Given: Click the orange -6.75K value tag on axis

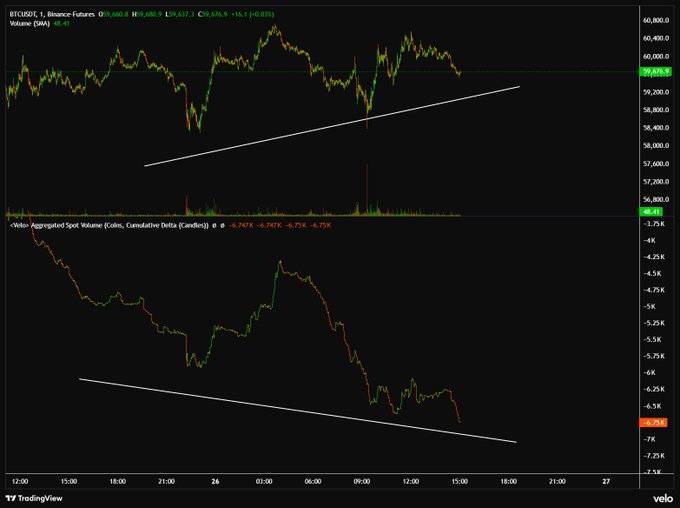Looking at the screenshot, I should tap(653, 423).
